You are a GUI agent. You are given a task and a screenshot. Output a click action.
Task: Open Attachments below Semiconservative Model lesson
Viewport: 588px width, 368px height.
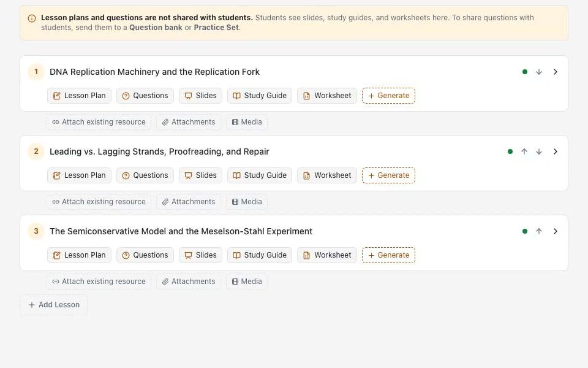click(x=189, y=282)
